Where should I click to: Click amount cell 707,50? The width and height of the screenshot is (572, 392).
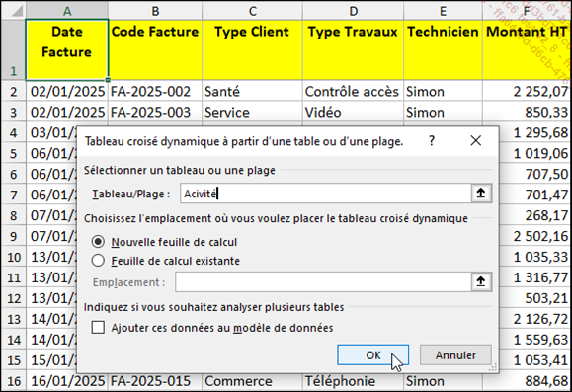click(534, 174)
